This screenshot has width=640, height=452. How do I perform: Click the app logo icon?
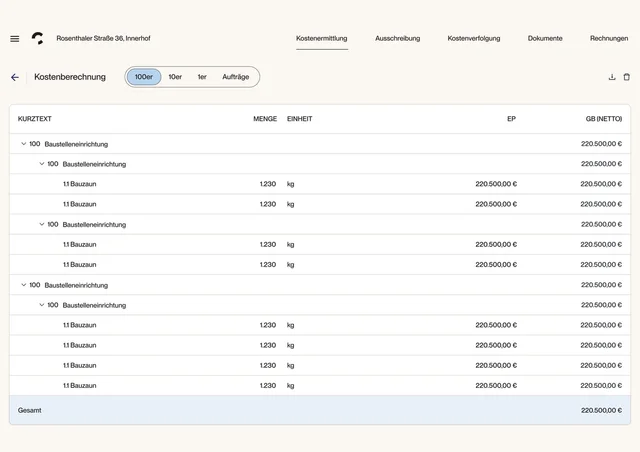click(38, 38)
